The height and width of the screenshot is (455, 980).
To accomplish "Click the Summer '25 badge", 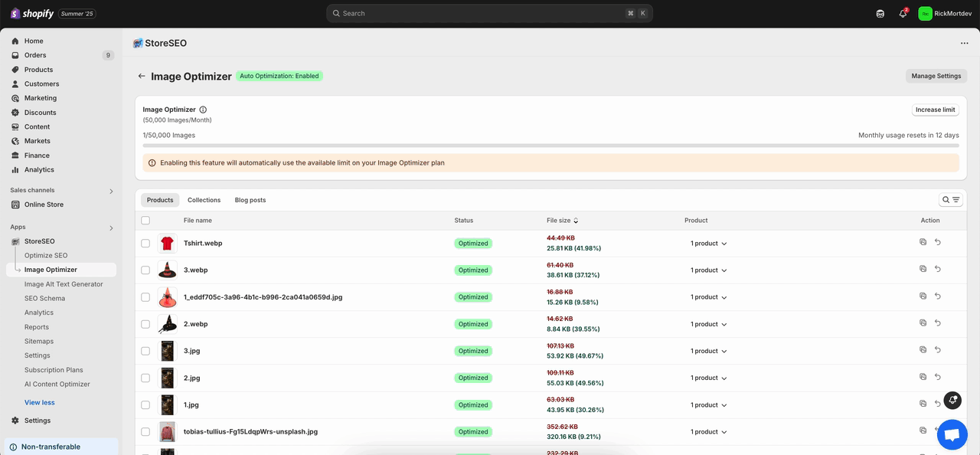I will [77, 14].
